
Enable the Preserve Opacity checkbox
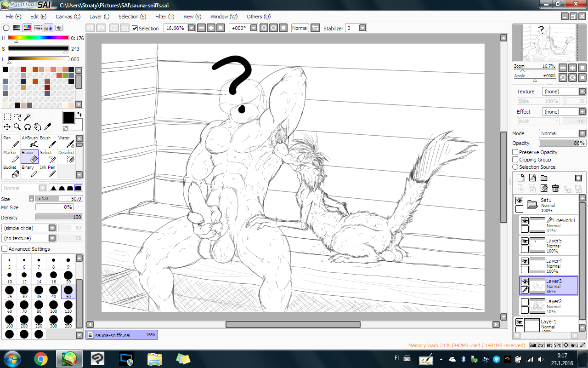[x=515, y=152]
